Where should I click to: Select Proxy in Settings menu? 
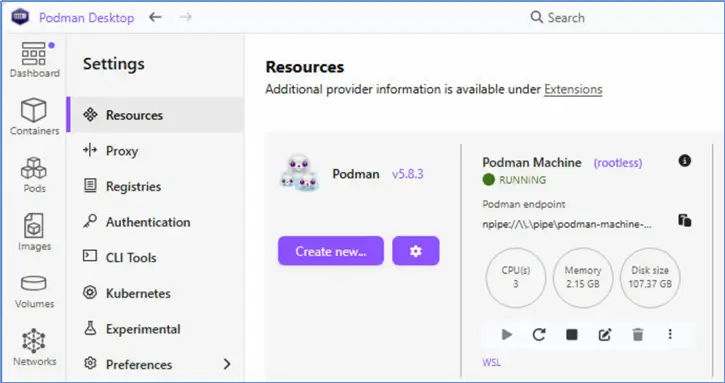click(x=155, y=151)
